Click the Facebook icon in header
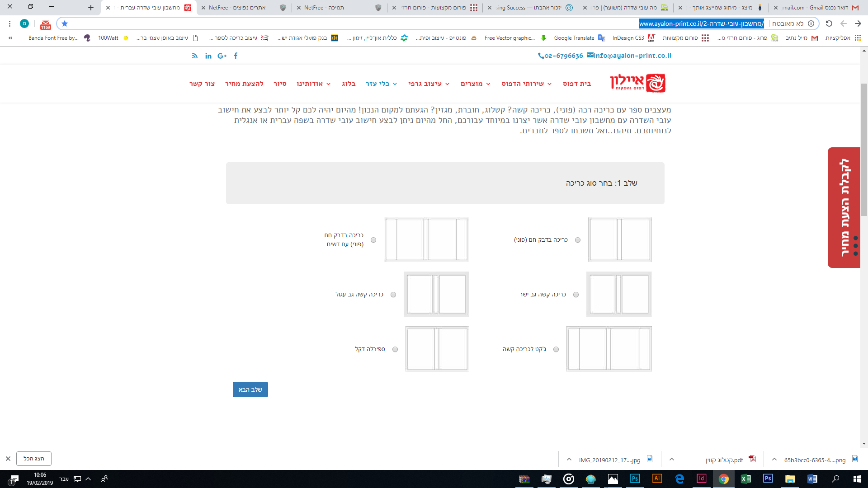868x488 pixels. [x=236, y=56]
